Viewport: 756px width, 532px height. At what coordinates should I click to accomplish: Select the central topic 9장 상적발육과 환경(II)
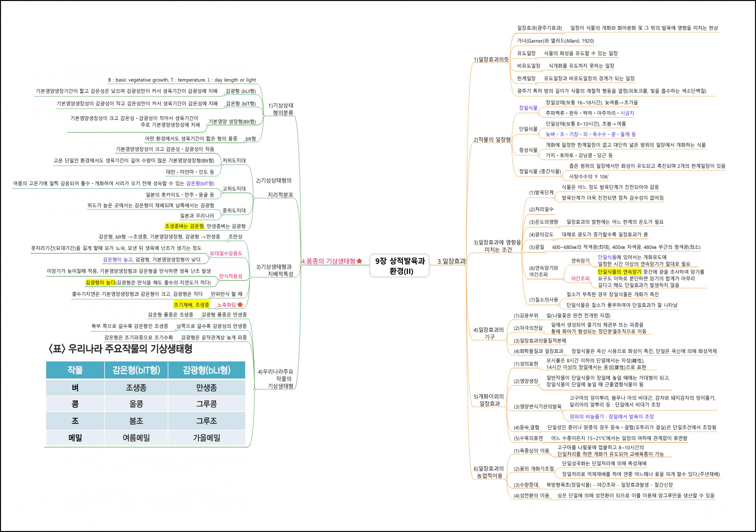point(399,266)
